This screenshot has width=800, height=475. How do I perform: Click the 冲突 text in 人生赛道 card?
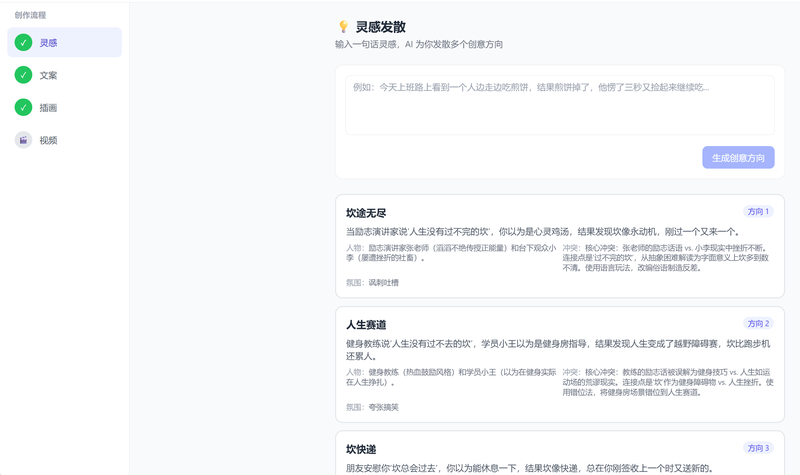pyautogui.click(x=668, y=382)
